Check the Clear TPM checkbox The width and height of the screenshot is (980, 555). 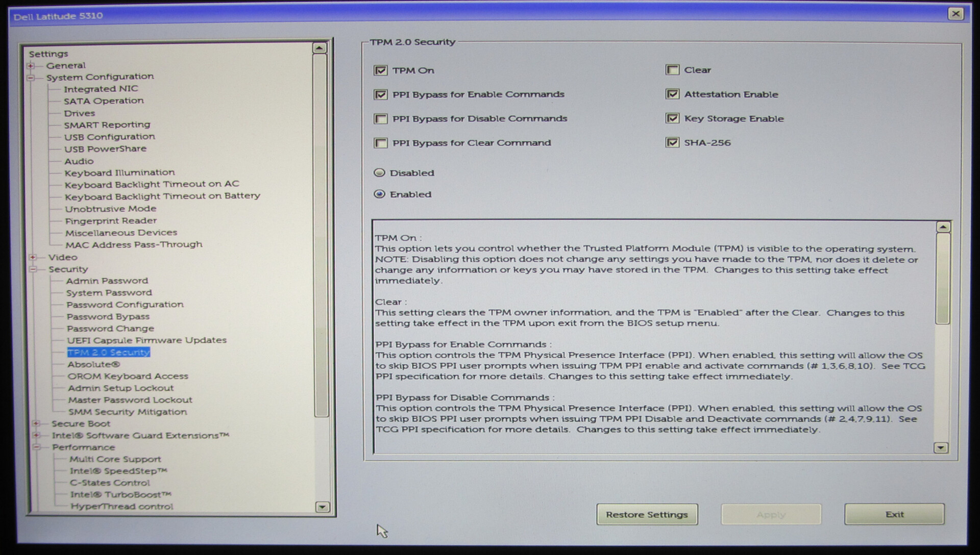672,70
